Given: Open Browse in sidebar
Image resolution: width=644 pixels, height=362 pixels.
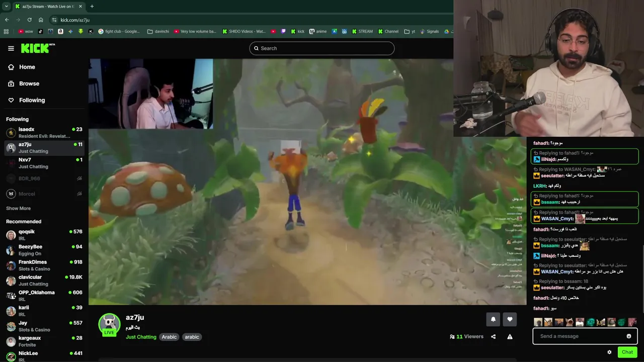Looking at the screenshot, I should click(x=29, y=83).
